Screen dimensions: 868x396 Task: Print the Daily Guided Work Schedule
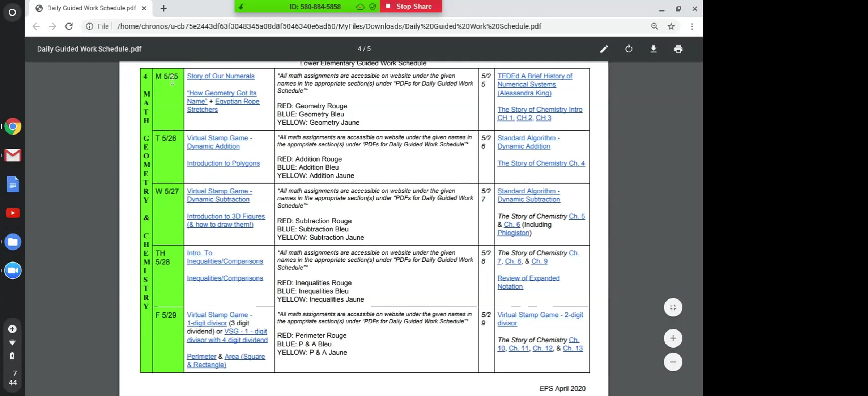click(678, 49)
